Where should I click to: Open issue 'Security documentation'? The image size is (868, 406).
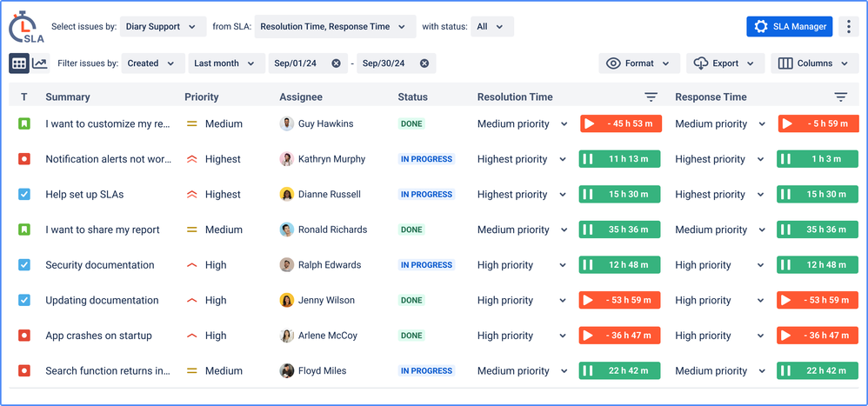point(100,265)
